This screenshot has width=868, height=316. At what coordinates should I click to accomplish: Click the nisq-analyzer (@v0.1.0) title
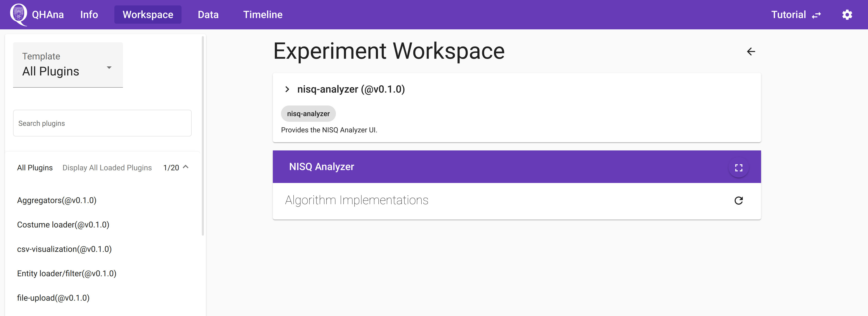[x=351, y=89]
